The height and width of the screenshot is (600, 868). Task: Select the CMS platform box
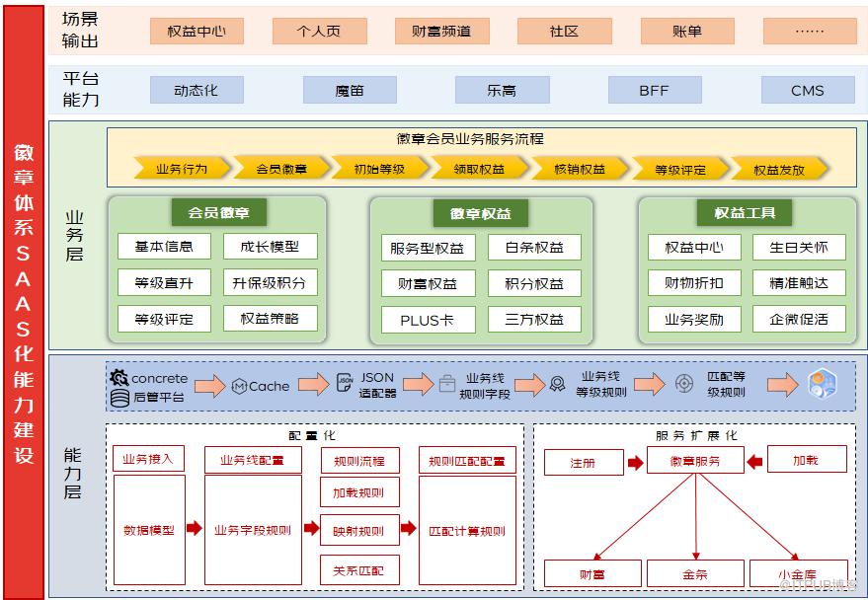[x=808, y=90]
